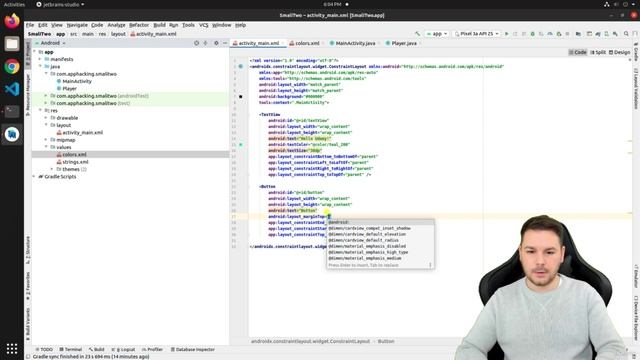Expand the themes folder
This screenshot has width=640, height=360.
(x=52, y=169)
